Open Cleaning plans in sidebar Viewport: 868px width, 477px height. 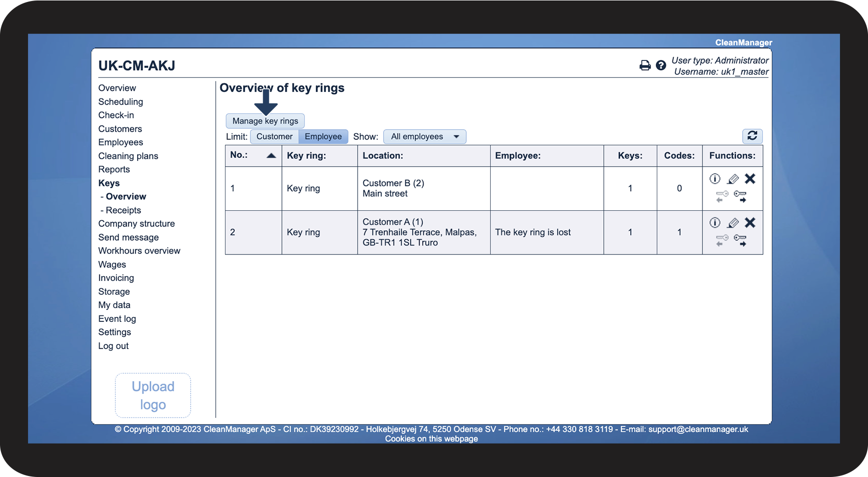[x=128, y=156]
